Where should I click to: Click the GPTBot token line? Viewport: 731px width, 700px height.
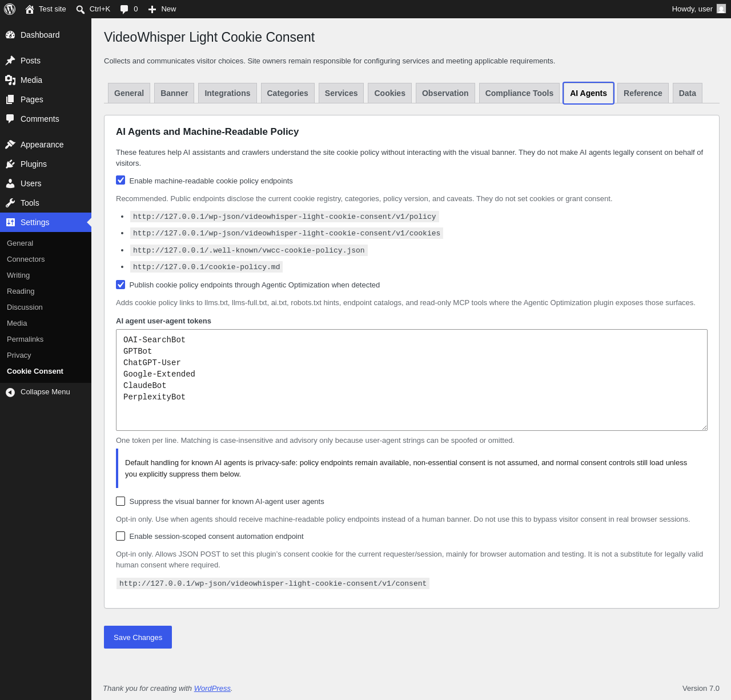[x=138, y=351]
